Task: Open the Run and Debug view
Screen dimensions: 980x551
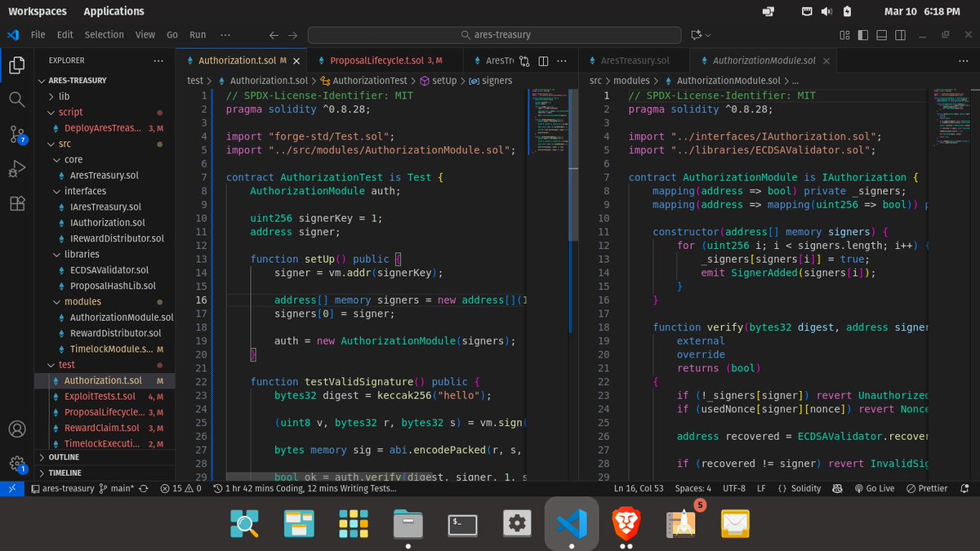Action: pyautogui.click(x=17, y=169)
